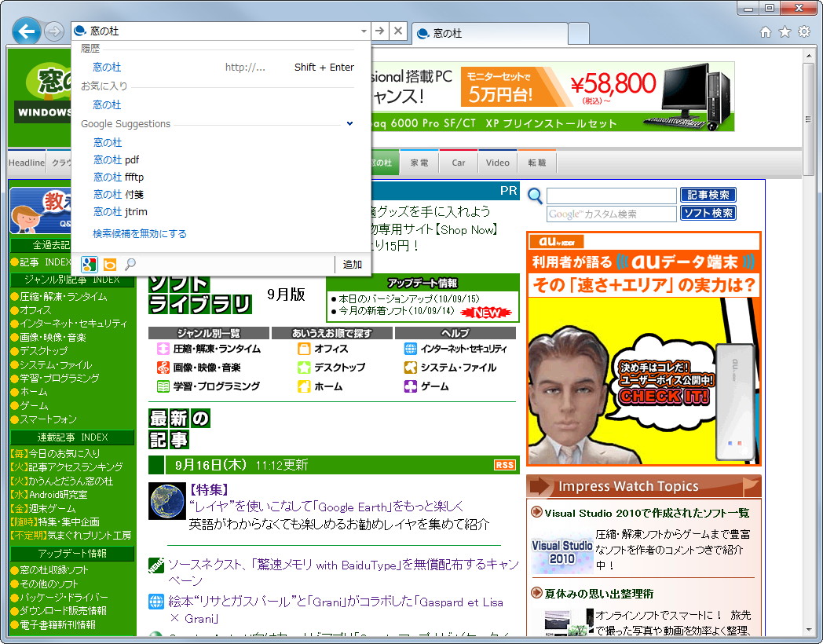Click the 記事検索 search button
This screenshot has height=644, width=823.
tap(708, 196)
